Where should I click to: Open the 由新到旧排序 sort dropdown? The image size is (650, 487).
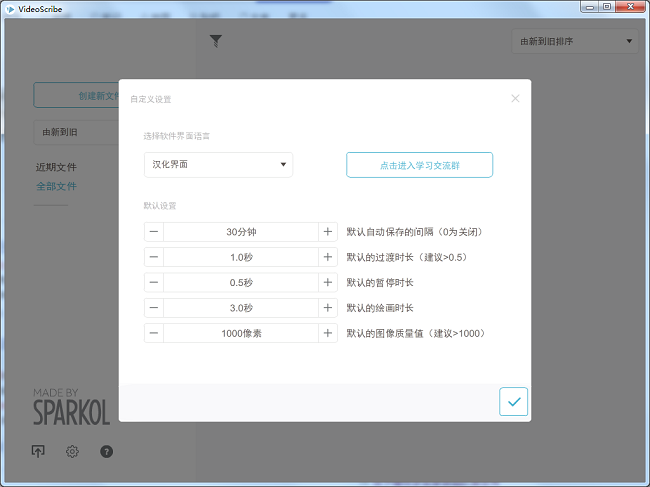tap(575, 41)
